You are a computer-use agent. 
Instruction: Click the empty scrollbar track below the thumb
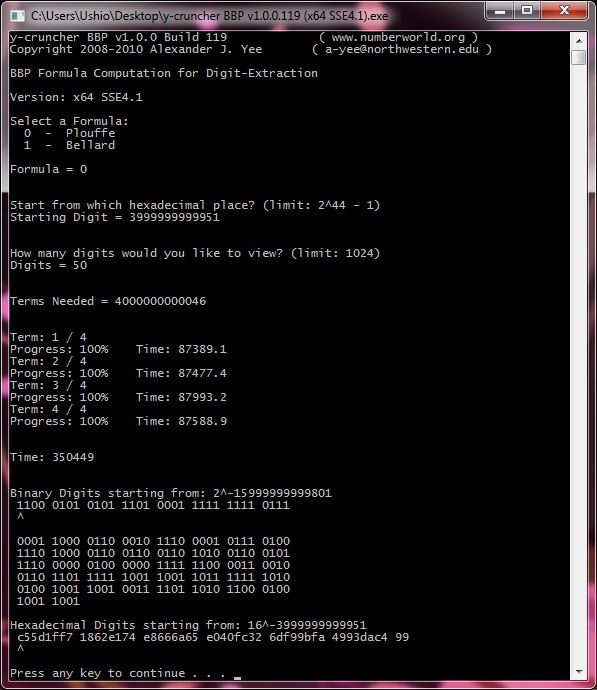coord(579,364)
